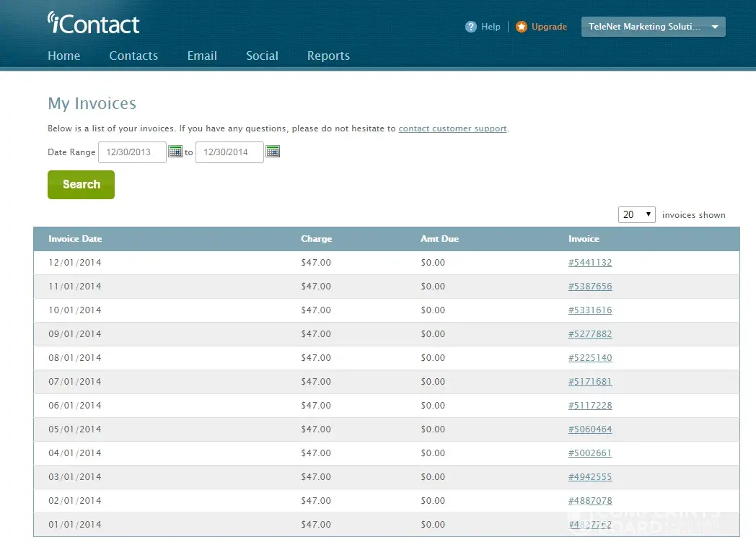The width and height of the screenshot is (756, 550).
Task: Open the start date calendar picker
Action: 175,152
